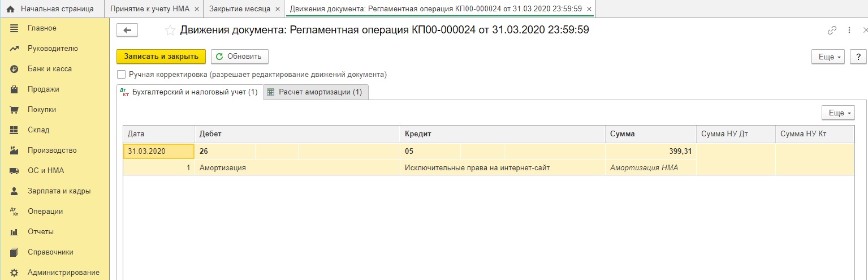Viewport: 868px width, 280px height.
Task: Open the three-dot more options menu
Action: coord(849,31)
